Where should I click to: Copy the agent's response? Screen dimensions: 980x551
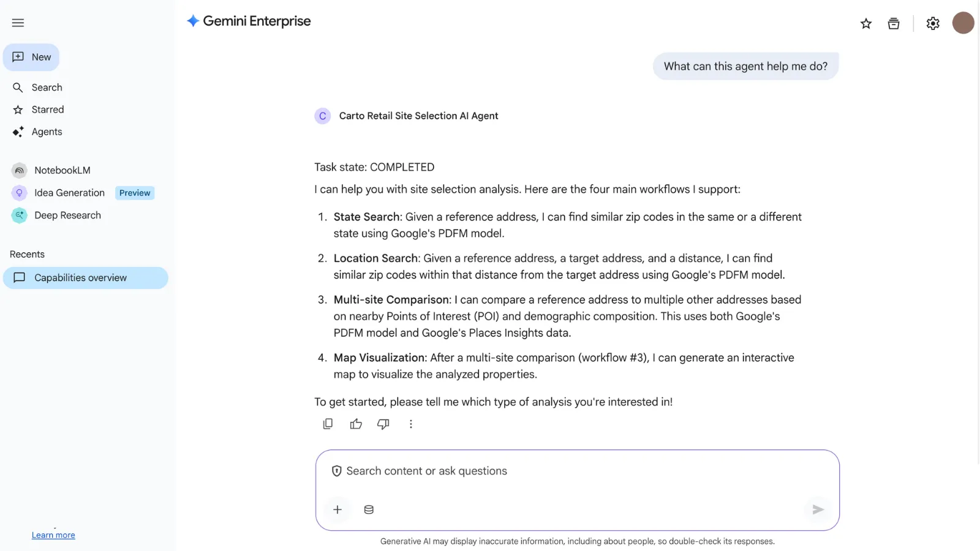[328, 424]
